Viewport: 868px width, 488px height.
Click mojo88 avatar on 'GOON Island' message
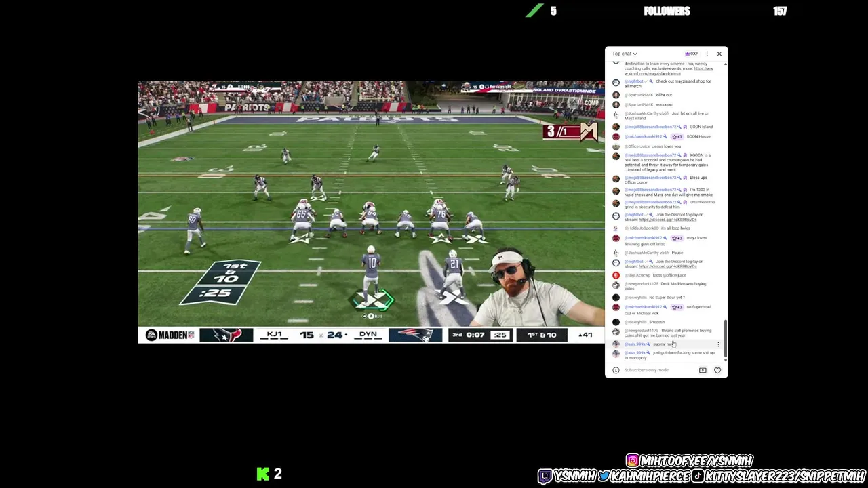click(616, 127)
